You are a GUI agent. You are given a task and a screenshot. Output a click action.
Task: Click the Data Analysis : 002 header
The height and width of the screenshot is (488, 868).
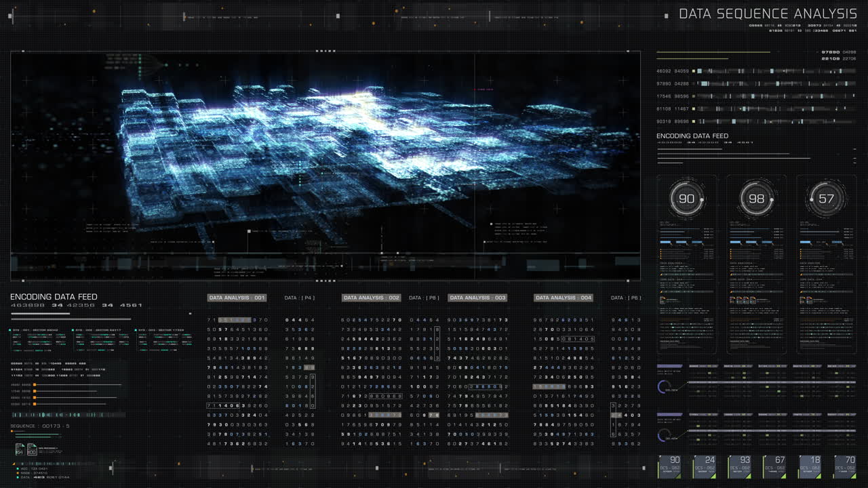pyautogui.click(x=371, y=298)
